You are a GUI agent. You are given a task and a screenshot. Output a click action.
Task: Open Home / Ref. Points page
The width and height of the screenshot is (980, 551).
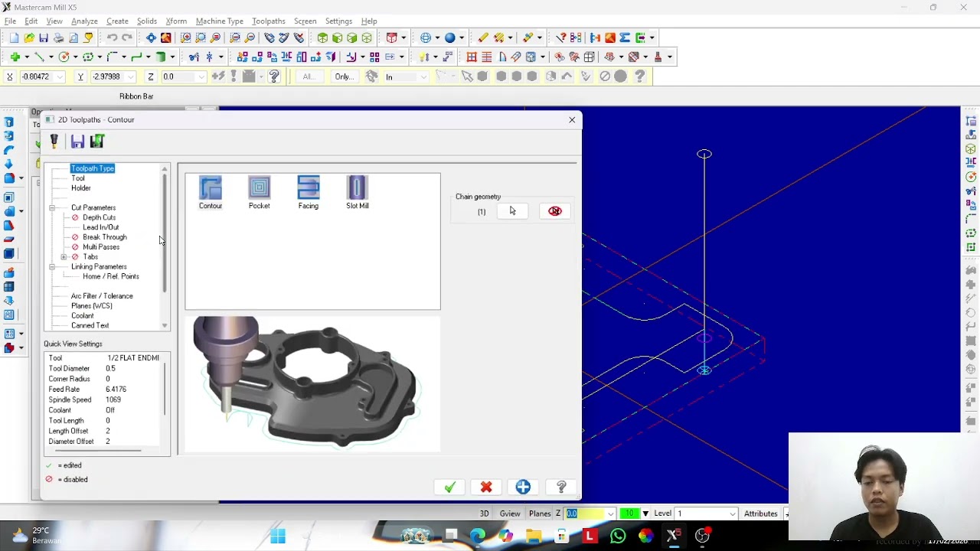[111, 276]
